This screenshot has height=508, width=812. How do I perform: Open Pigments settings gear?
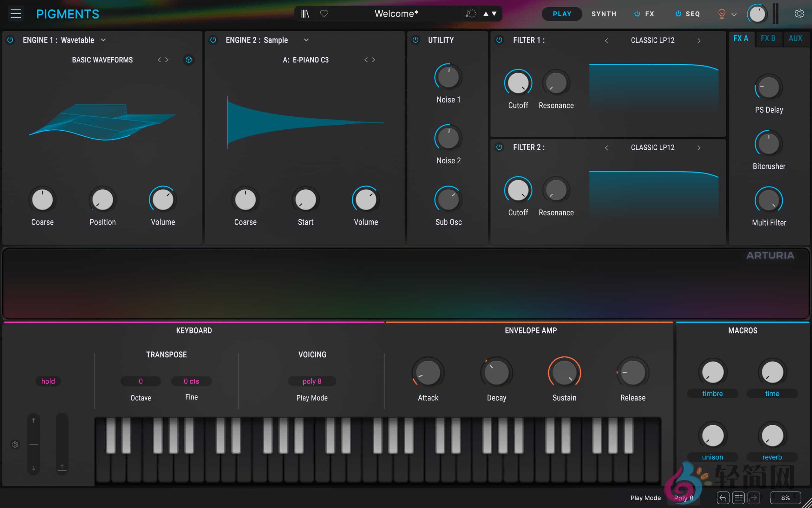[799, 13]
